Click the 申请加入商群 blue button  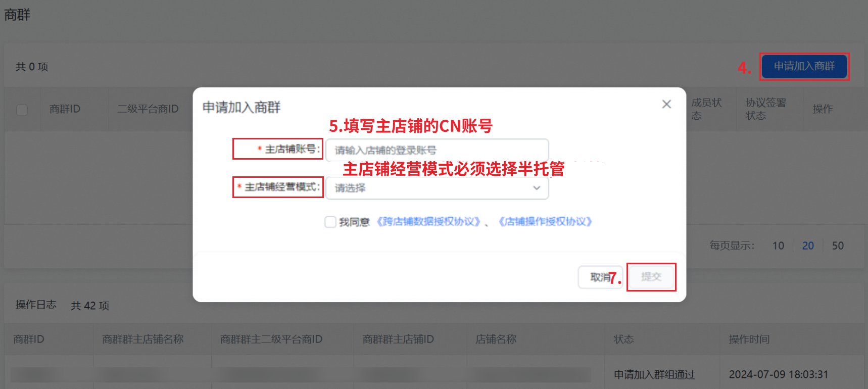(x=804, y=66)
